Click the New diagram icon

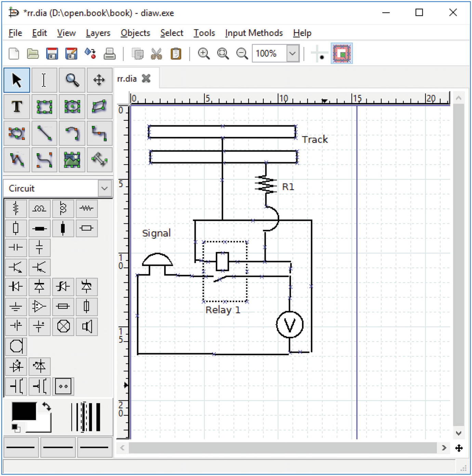point(14,54)
